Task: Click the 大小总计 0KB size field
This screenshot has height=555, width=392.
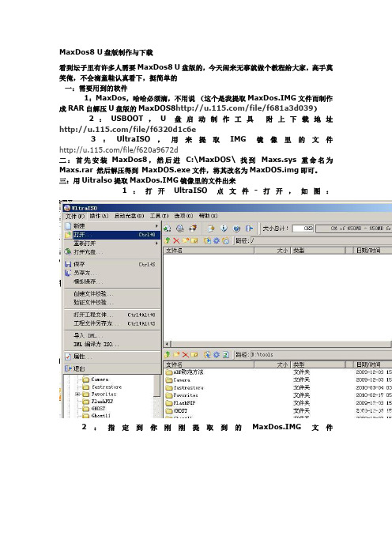Action: click(303, 228)
